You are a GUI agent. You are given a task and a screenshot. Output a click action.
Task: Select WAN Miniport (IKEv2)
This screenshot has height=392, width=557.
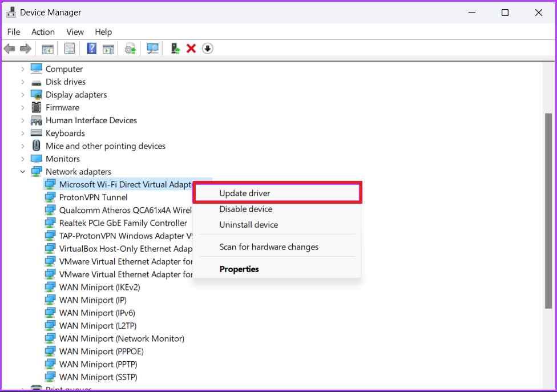coord(100,287)
